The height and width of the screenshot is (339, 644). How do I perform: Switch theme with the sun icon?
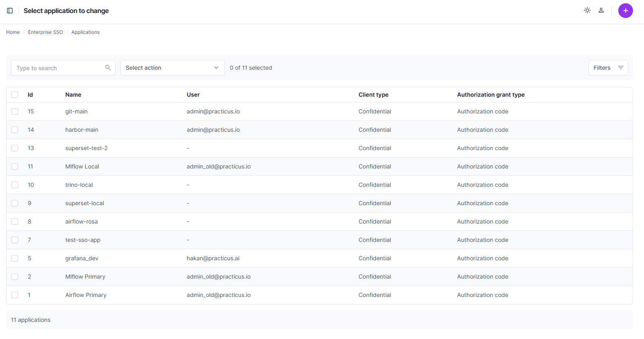pos(587,11)
